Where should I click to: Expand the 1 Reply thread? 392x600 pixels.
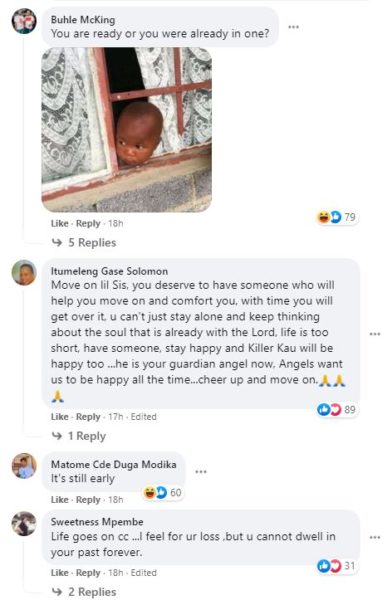click(x=78, y=436)
